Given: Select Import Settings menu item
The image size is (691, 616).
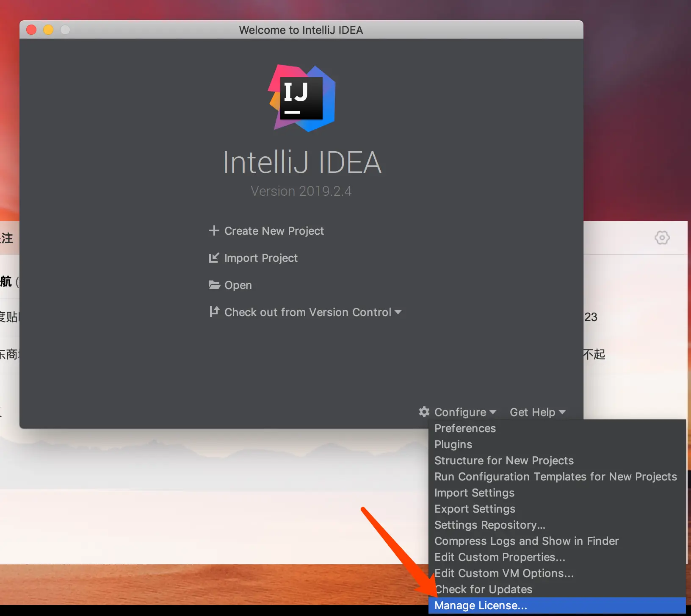Looking at the screenshot, I should click(x=557, y=493).
